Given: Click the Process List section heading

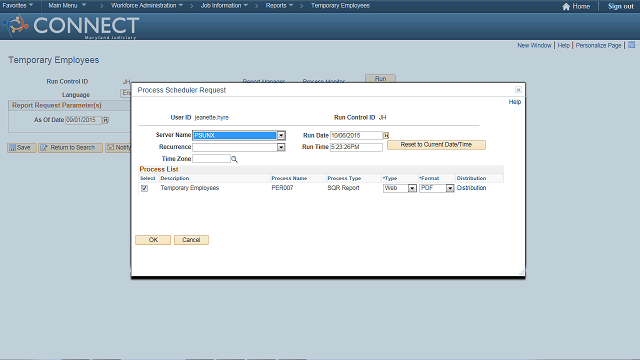Looking at the screenshot, I should [159, 169].
